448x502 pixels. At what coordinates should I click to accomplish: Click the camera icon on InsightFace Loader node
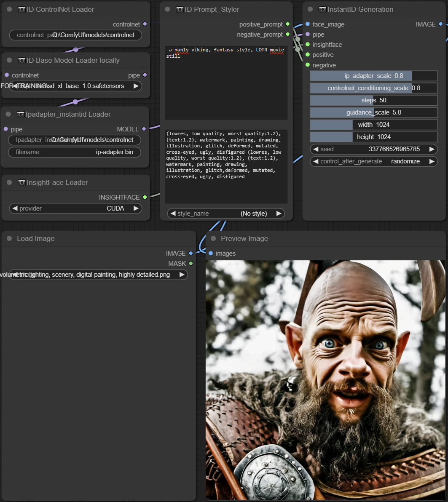tap(22, 182)
